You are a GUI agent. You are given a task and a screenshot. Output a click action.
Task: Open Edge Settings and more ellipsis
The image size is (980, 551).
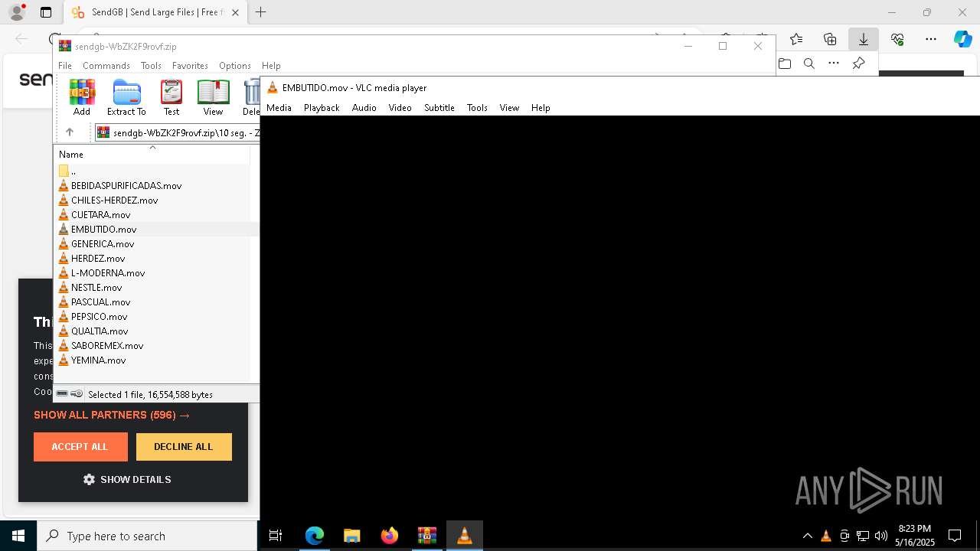pos(931,39)
